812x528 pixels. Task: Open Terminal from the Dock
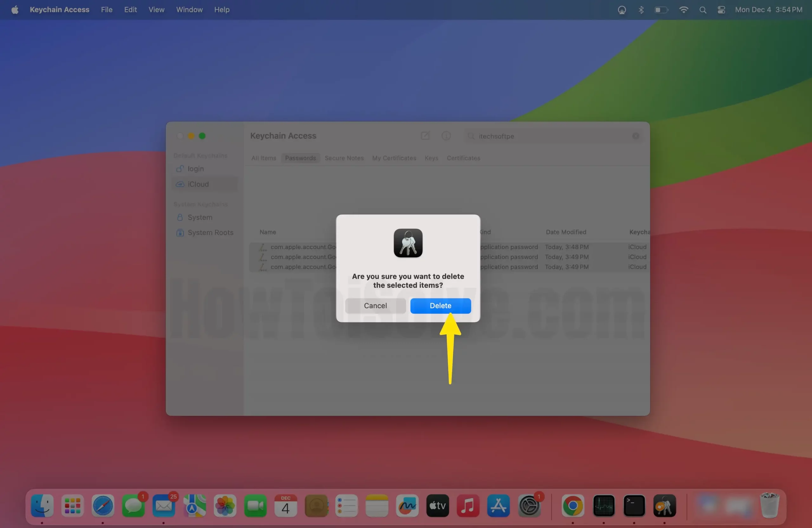[634, 505]
